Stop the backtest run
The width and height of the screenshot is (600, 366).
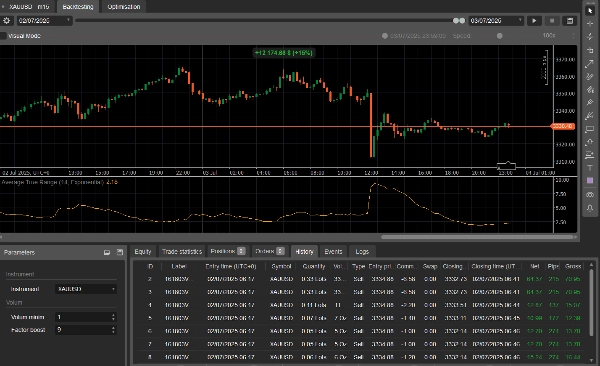pyautogui.click(x=552, y=21)
